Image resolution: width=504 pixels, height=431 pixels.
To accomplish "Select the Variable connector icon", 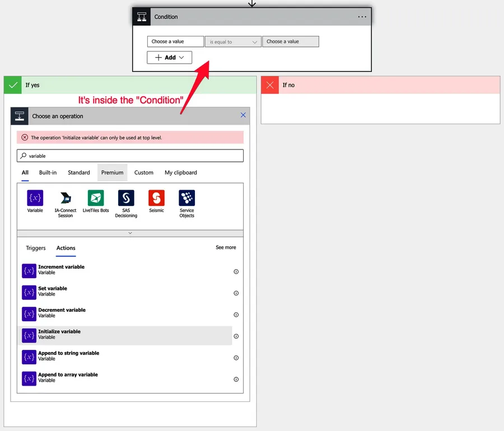I will pos(35,198).
